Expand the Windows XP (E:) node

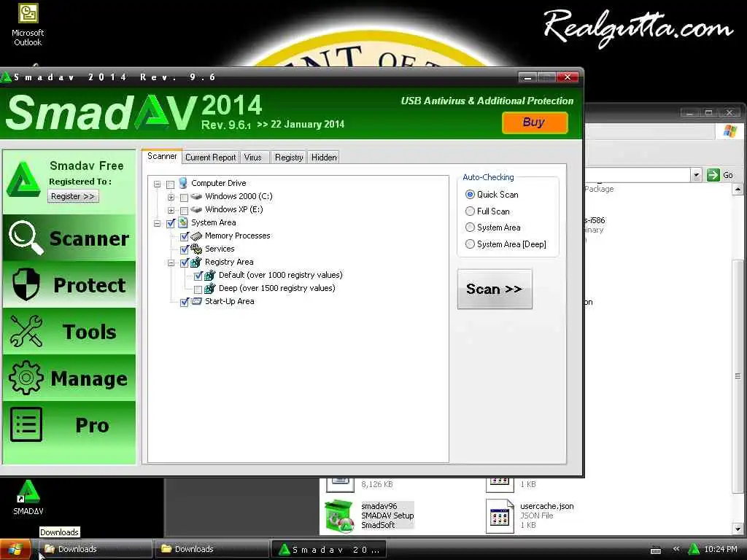171,210
